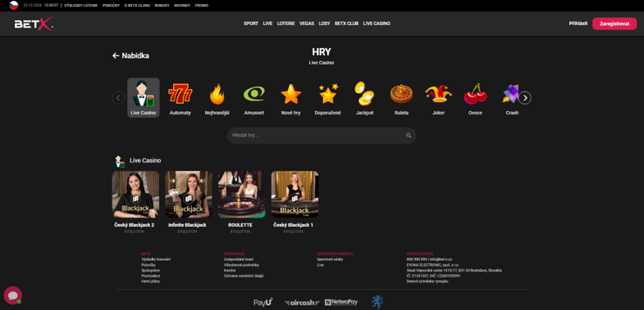Select the Ovoce cherries icon
The image size is (644, 310).
475,94
